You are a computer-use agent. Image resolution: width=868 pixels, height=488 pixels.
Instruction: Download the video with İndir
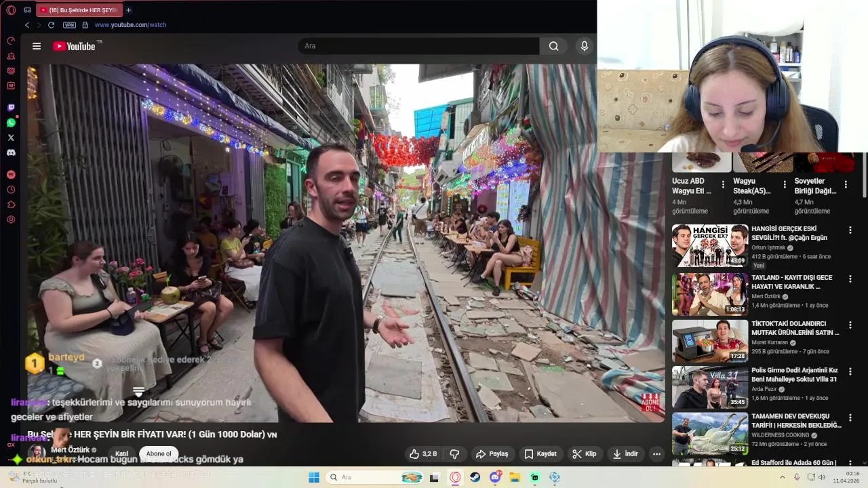[625, 454]
